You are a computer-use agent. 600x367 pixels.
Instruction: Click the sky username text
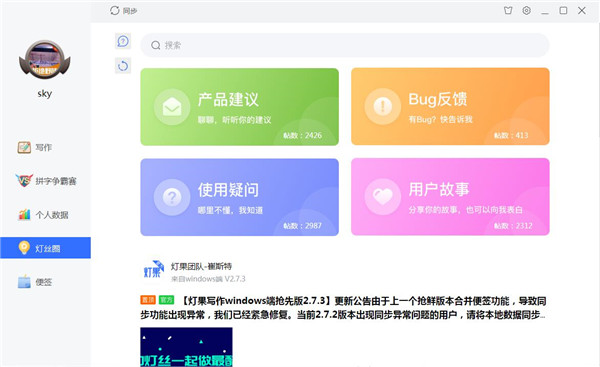coord(45,93)
